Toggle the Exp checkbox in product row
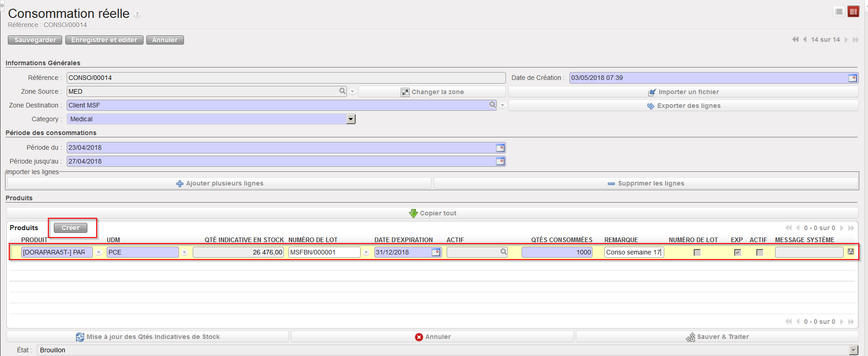This screenshot has height=356, width=868. (x=737, y=252)
